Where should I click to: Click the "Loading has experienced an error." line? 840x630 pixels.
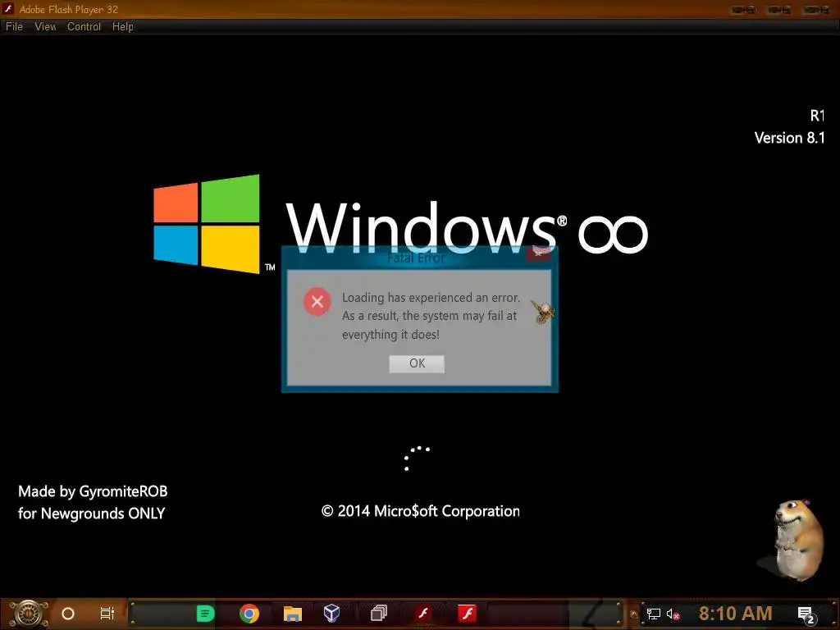(431, 297)
